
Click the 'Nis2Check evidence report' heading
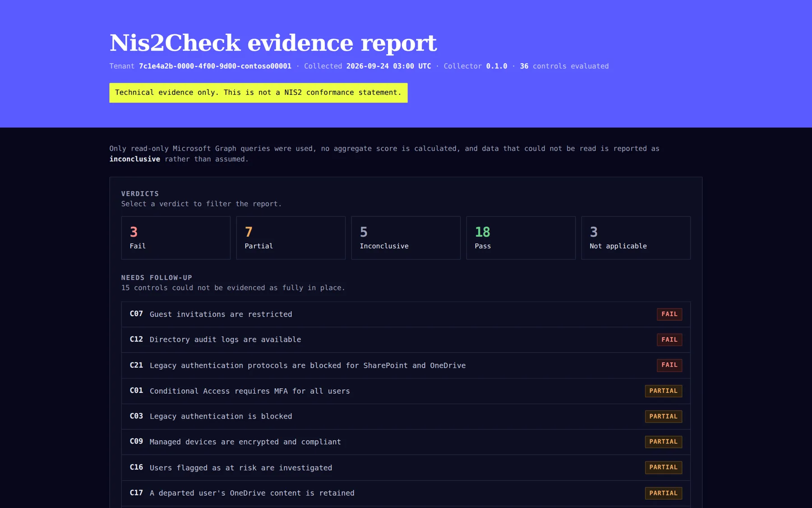click(273, 43)
